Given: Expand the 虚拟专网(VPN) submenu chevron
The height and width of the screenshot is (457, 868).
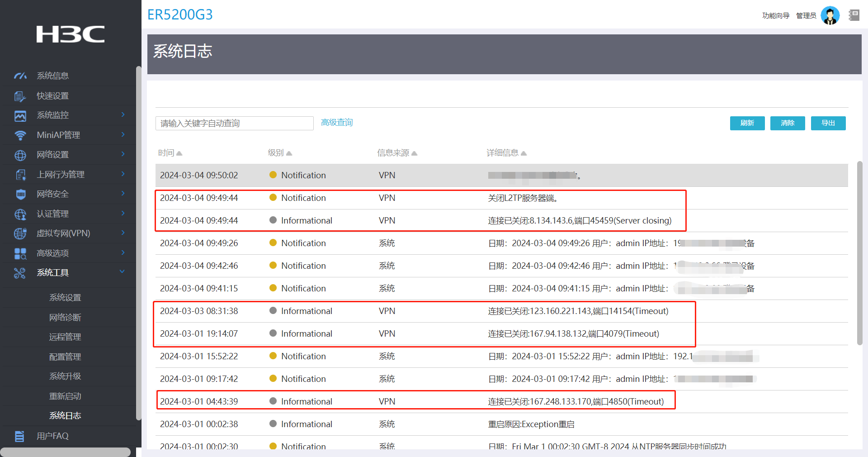Looking at the screenshot, I should click(x=123, y=233).
